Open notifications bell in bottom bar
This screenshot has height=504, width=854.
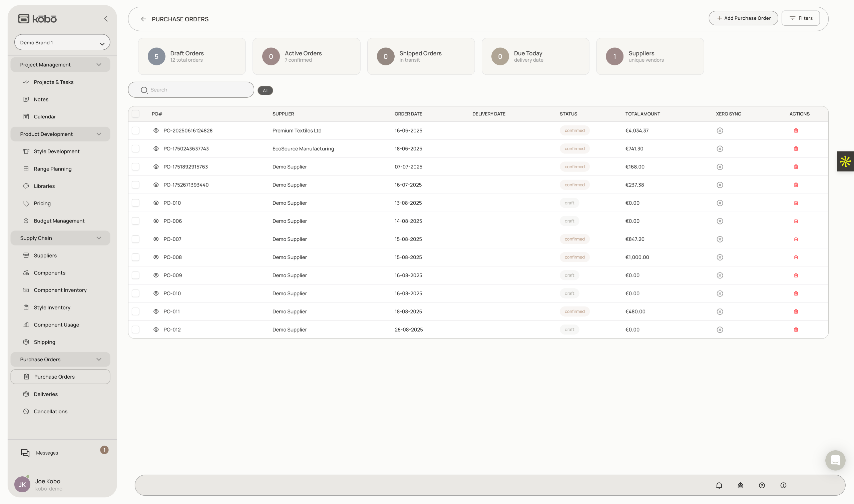pyautogui.click(x=719, y=485)
